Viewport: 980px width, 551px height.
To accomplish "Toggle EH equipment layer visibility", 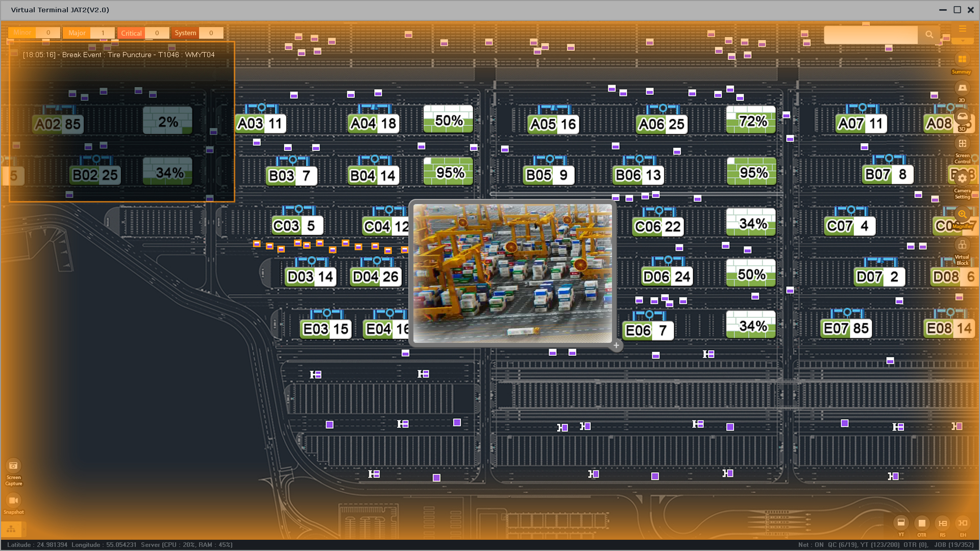I will (x=963, y=523).
